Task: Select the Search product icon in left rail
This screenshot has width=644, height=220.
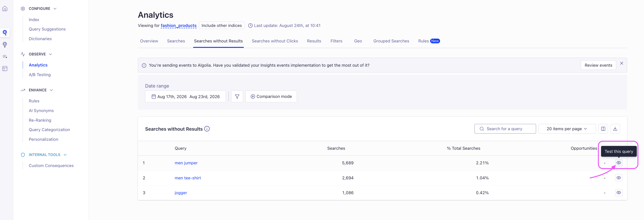Action: [5, 33]
